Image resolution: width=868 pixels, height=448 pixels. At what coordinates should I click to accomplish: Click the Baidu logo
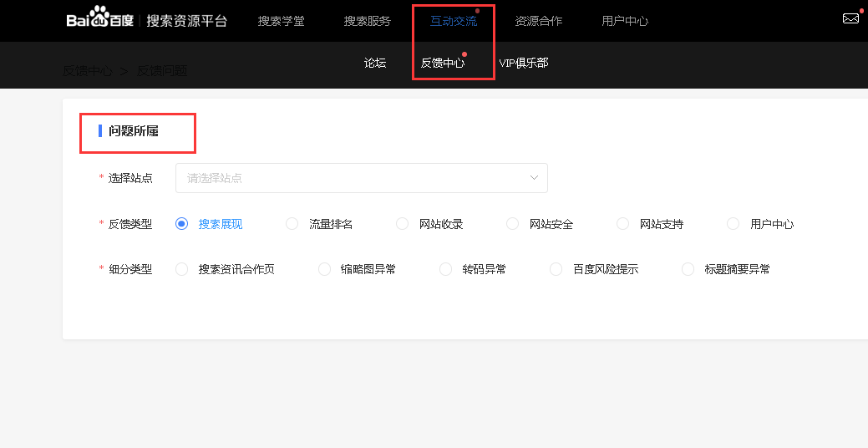pyautogui.click(x=100, y=18)
